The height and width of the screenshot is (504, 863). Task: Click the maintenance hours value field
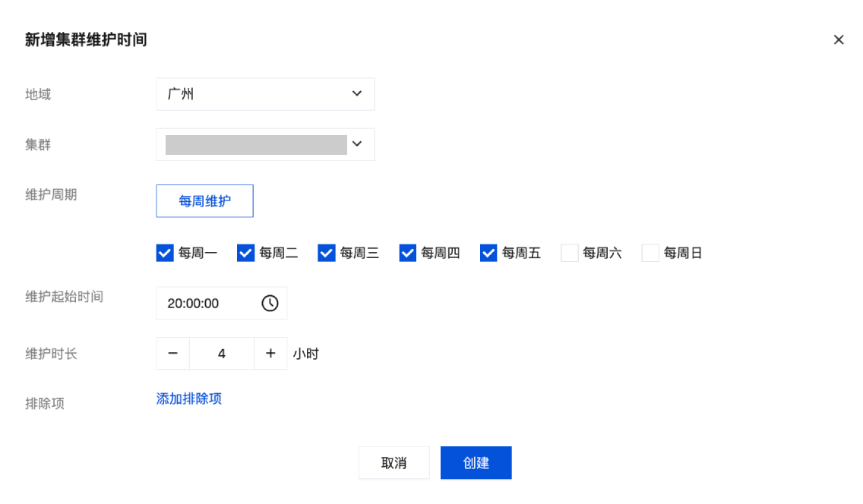pyautogui.click(x=221, y=354)
